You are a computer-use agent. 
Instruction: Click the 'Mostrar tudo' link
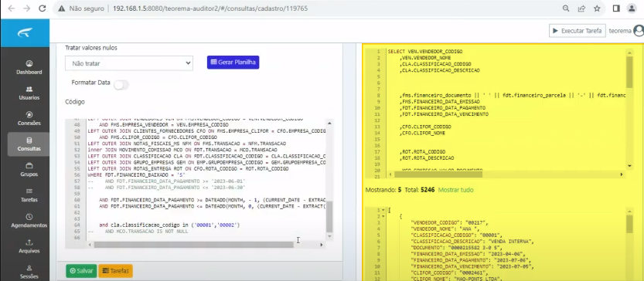tap(455, 190)
